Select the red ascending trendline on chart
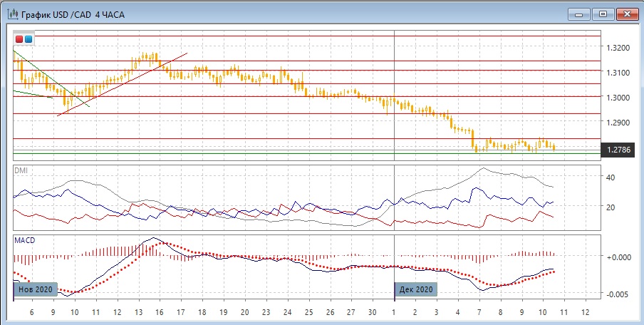The width and height of the screenshot is (644, 325). tap(121, 84)
